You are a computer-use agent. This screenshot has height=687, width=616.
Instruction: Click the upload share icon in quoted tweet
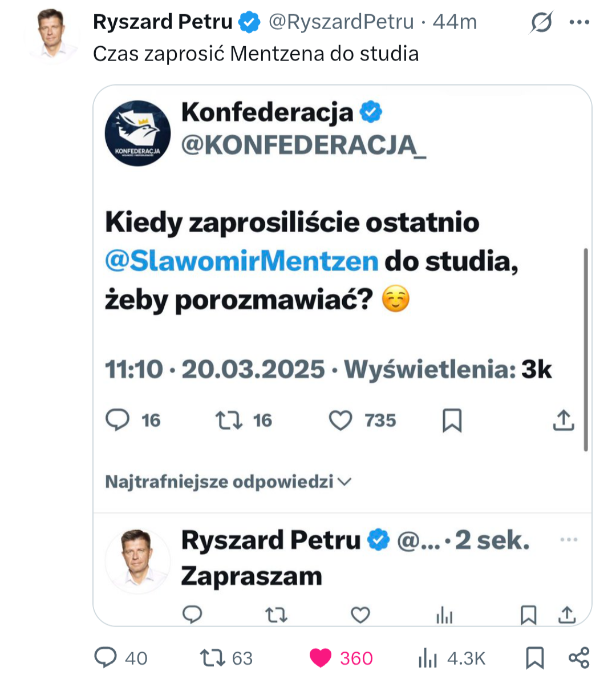(x=563, y=421)
